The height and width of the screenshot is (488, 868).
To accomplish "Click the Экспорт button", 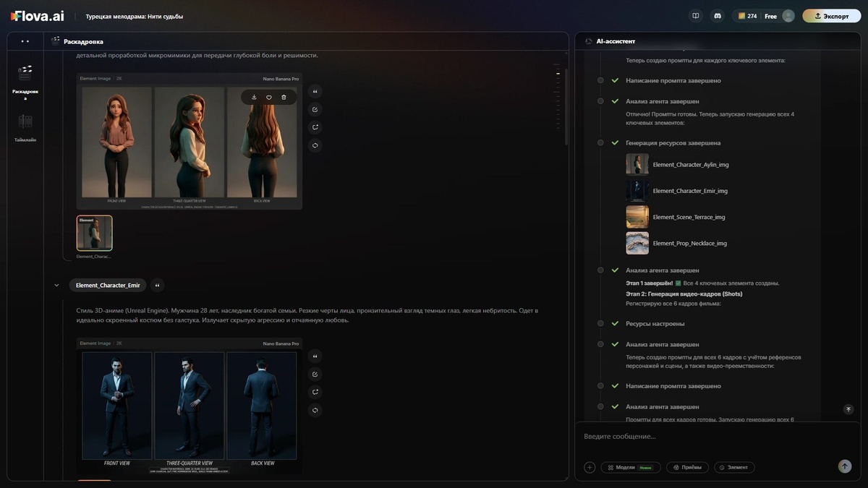I will [832, 16].
